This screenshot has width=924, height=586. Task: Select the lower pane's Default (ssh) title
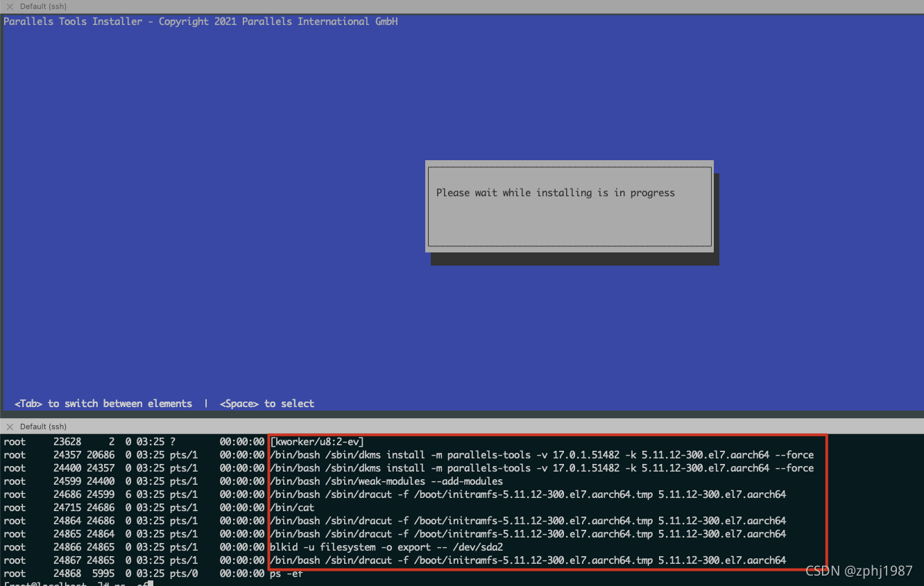click(43, 426)
